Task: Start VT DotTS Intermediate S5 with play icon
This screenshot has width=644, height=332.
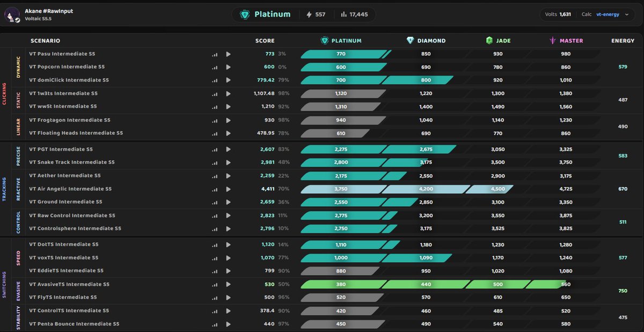Action: [228, 244]
